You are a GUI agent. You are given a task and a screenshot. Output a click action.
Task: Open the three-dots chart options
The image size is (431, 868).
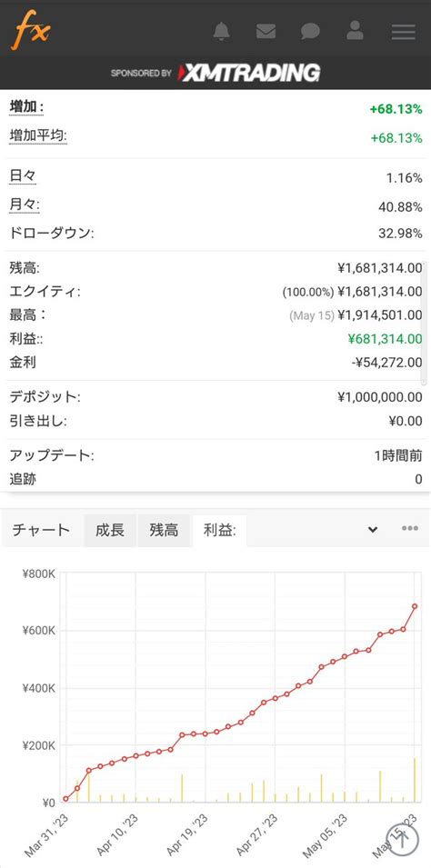coord(410,528)
